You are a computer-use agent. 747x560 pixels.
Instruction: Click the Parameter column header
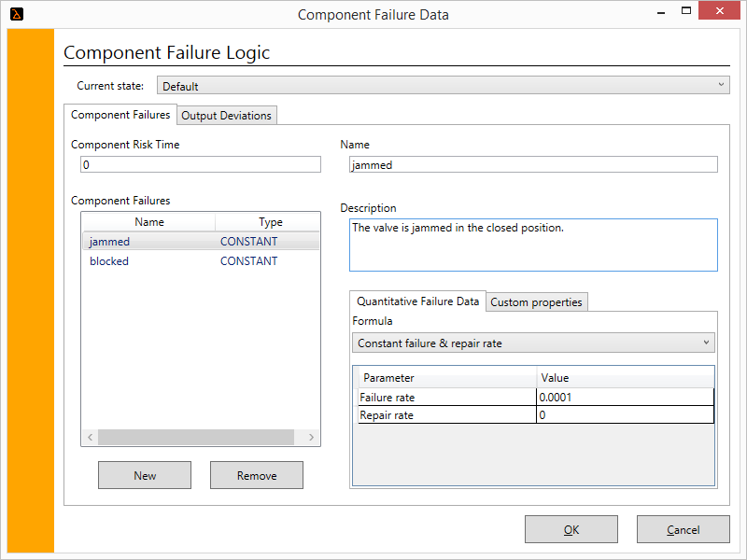coord(447,378)
